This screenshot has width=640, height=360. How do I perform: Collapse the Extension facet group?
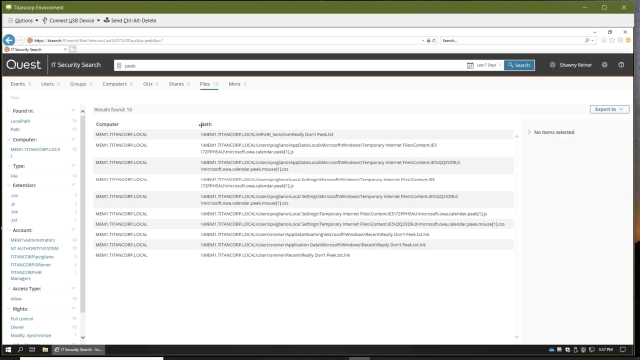tap(9, 185)
